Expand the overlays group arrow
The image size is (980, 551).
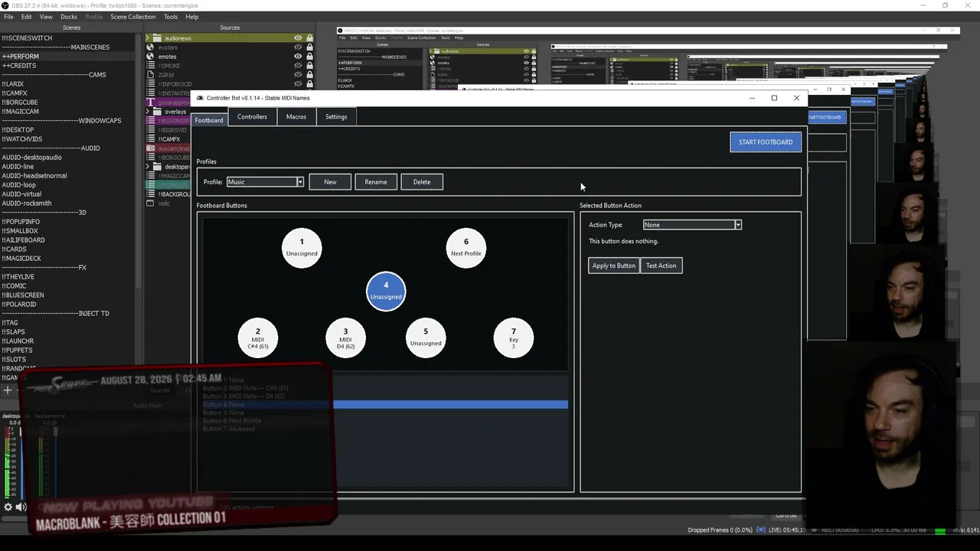coord(149,112)
